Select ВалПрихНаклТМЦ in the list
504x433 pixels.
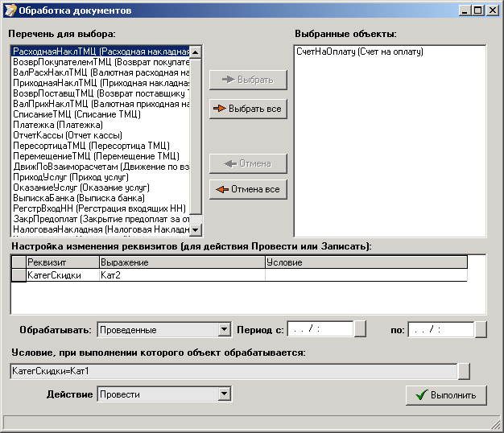(x=101, y=104)
